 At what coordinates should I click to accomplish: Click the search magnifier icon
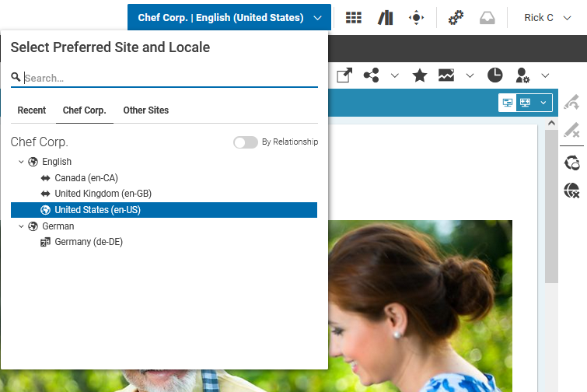click(x=16, y=77)
